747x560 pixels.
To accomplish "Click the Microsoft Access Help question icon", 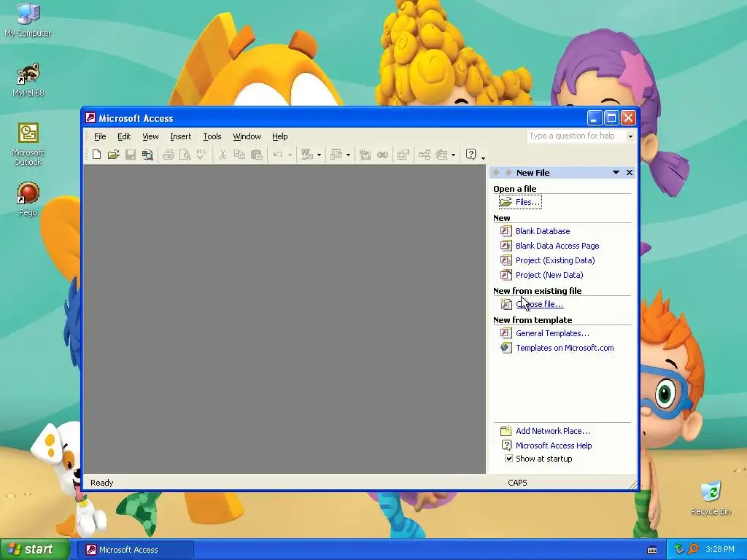I will click(x=471, y=155).
